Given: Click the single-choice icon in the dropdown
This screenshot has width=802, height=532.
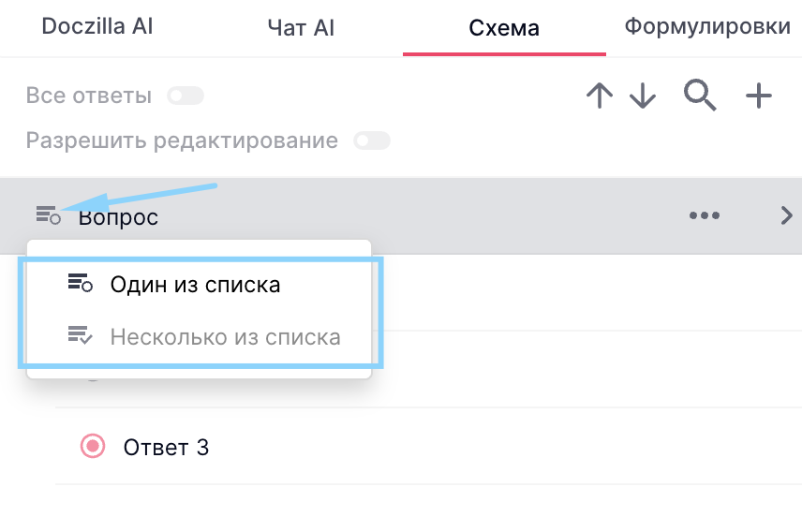Looking at the screenshot, I should pyautogui.click(x=81, y=284).
